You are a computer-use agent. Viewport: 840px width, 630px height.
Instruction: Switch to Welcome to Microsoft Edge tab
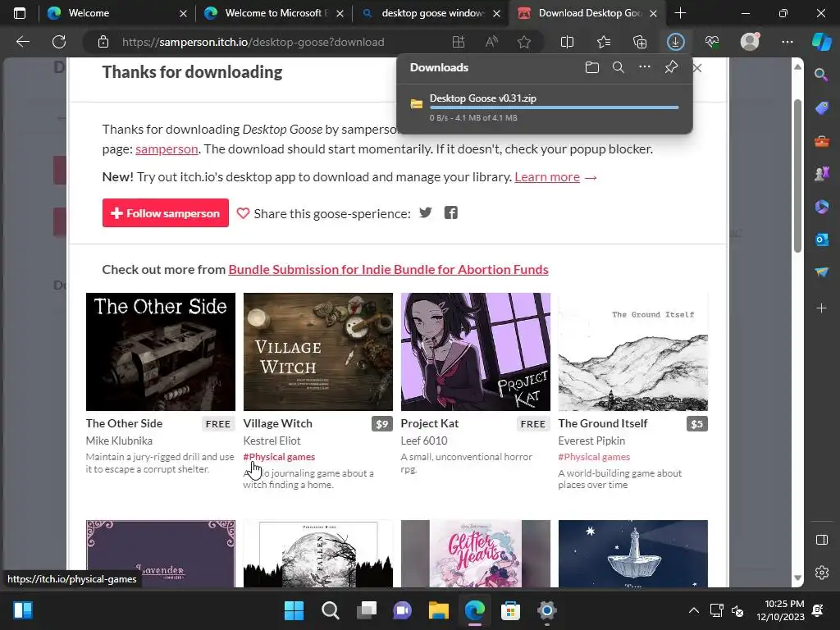click(273, 13)
